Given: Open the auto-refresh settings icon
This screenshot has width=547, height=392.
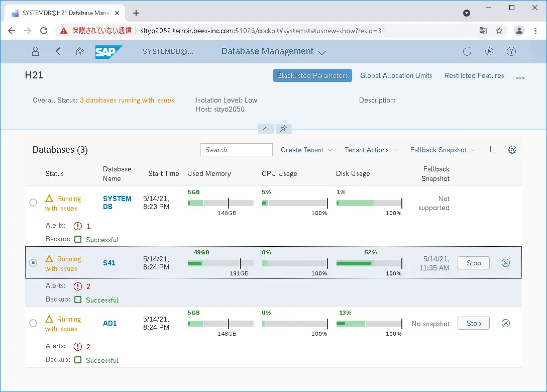Looking at the screenshot, I should click(489, 52).
